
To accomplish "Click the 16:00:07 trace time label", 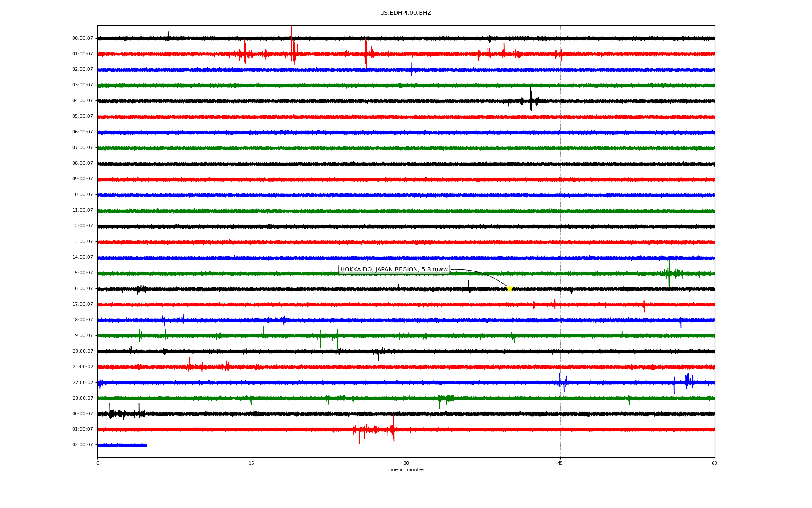I will tap(82, 289).
